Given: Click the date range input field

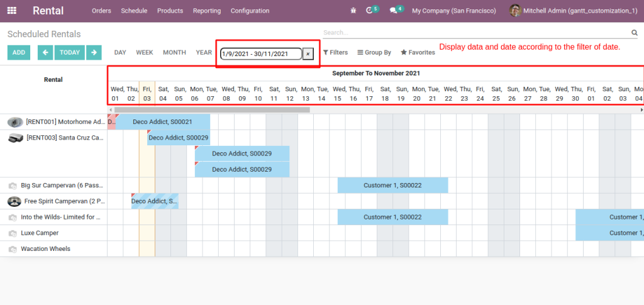Looking at the screenshot, I should click(261, 54).
